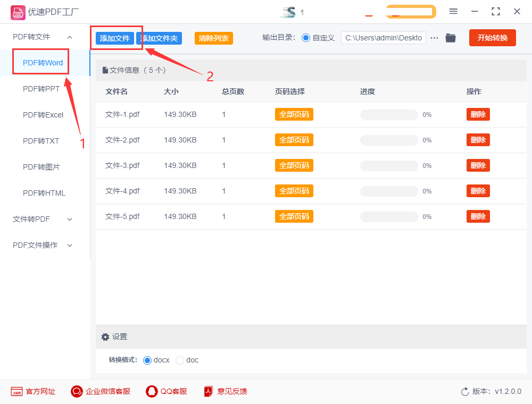Click the 清除列表 button
Viewport: 532px width, 404px height.
click(x=214, y=38)
